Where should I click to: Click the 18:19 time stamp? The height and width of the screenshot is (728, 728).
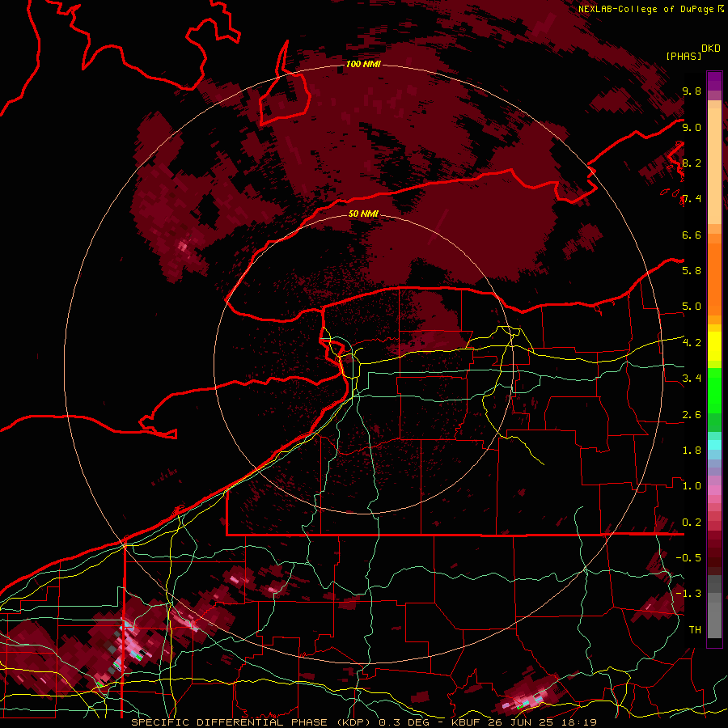coord(580,722)
